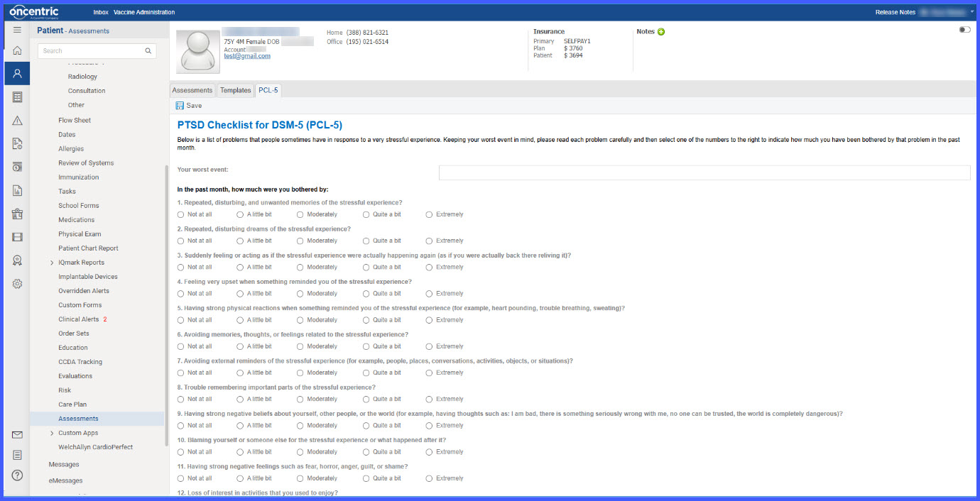Click the settings gear icon

pos(17,284)
